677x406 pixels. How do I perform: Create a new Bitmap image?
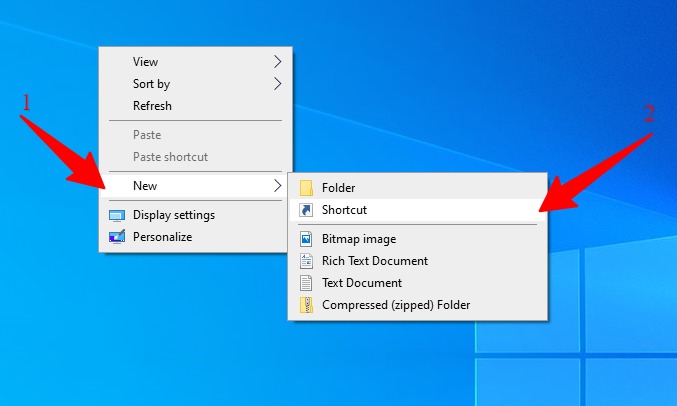[x=418, y=239]
